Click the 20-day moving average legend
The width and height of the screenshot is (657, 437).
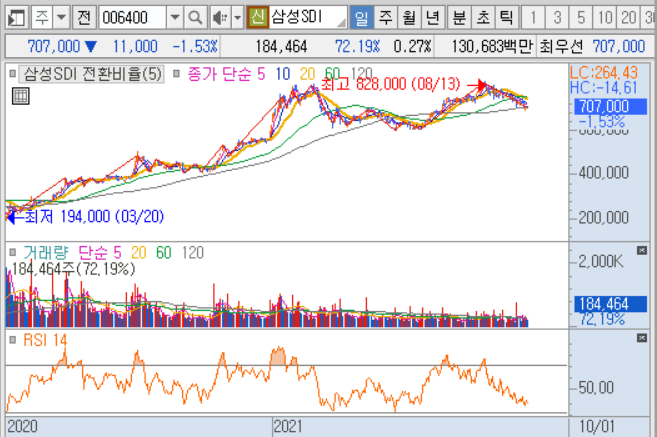307,74
